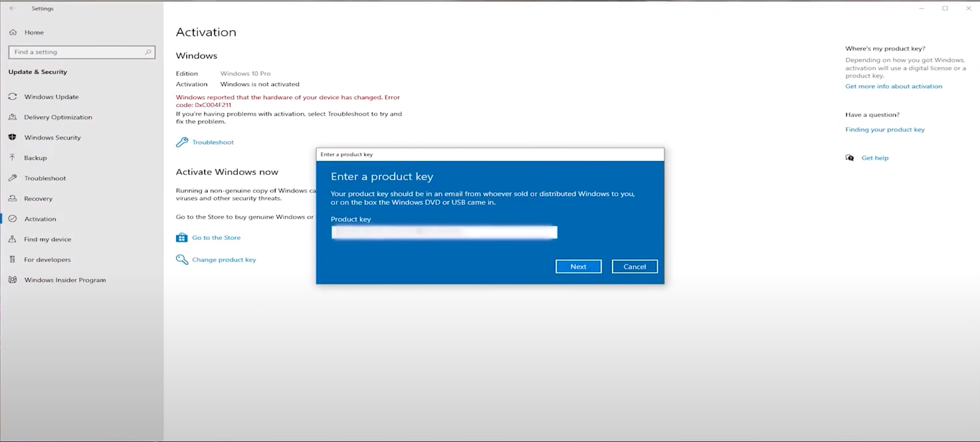Go to Windows Security section

point(52,138)
